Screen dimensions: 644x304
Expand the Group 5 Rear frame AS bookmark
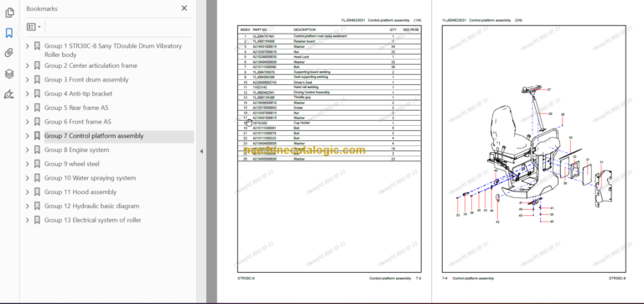pos(28,107)
